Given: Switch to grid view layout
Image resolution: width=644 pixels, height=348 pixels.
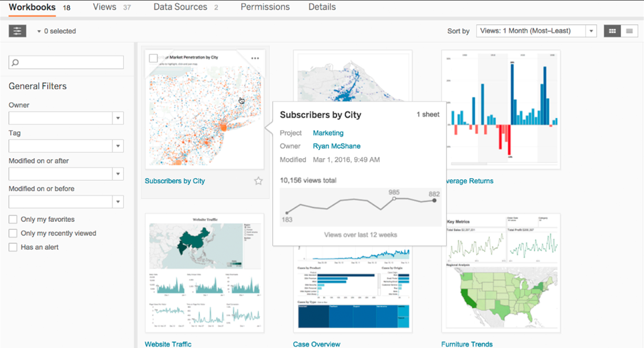Looking at the screenshot, I should 612,31.
